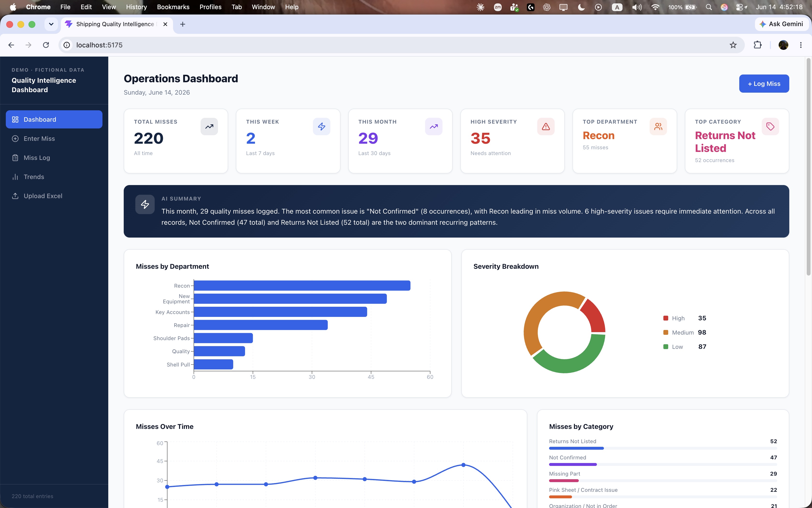Close the Shipping Quality Intelligence tab
The image size is (812, 508).
pyautogui.click(x=165, y=24)
